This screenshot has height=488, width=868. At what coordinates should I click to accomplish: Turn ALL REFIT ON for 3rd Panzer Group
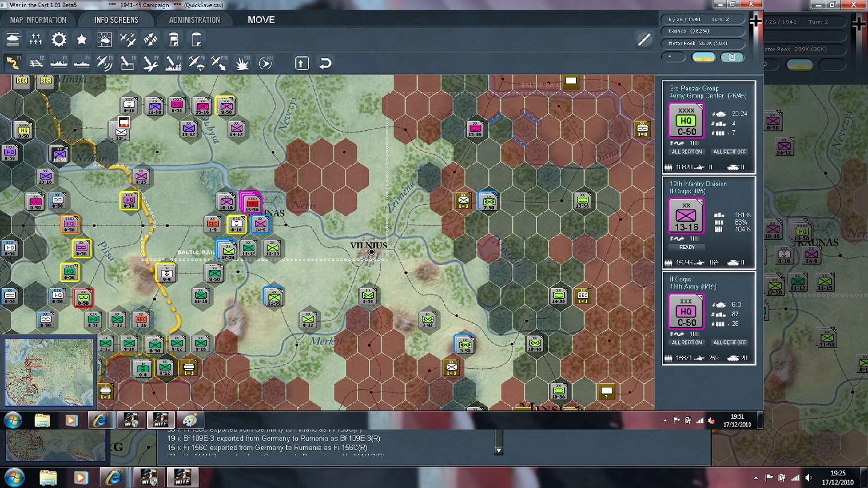click(687, 152)
